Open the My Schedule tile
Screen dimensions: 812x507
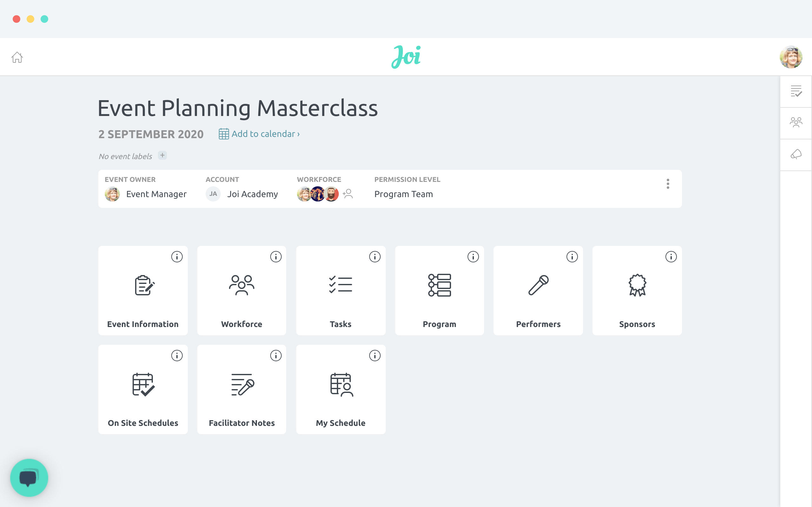(341, 389)
